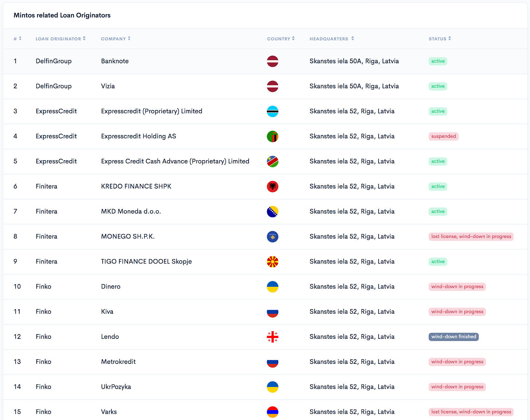Click 'Finko' originator in row 12

point(43,337)
